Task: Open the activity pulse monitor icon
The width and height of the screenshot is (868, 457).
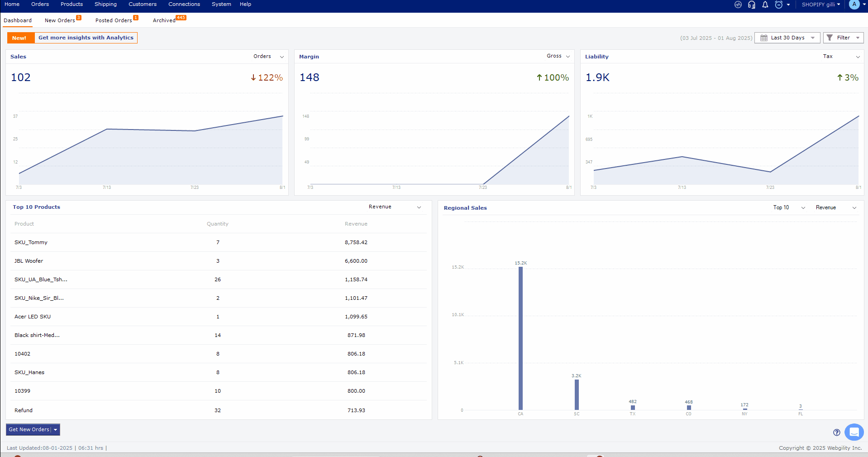Action: [x=738, y=5]
